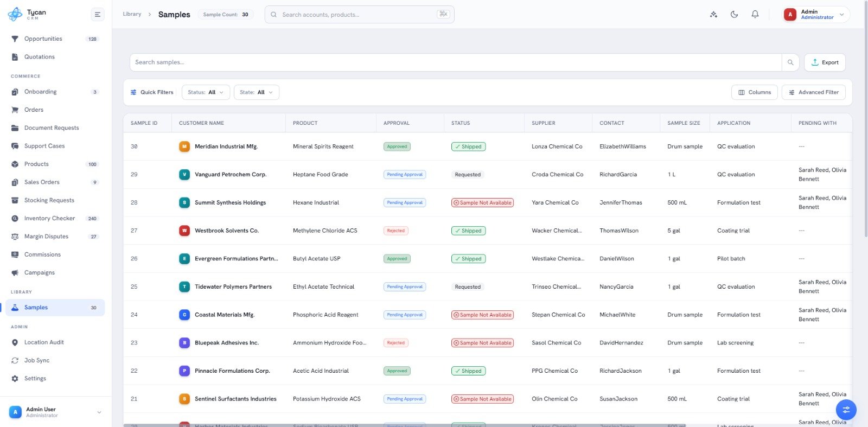Click the Location Audit pin icon
Image resolution: width=868 pixels, height=427 pixels.
[15, 342]
